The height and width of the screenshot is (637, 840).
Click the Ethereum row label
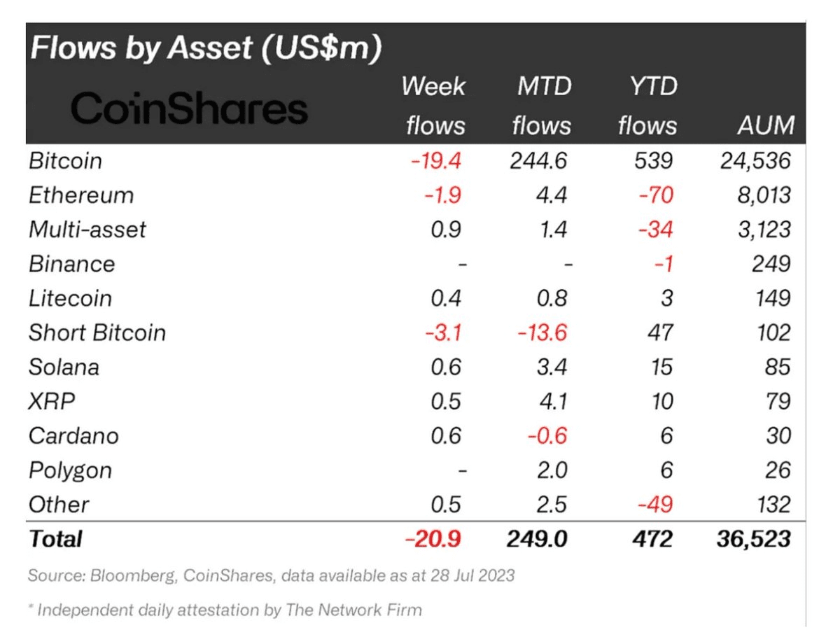click(81, 195)
